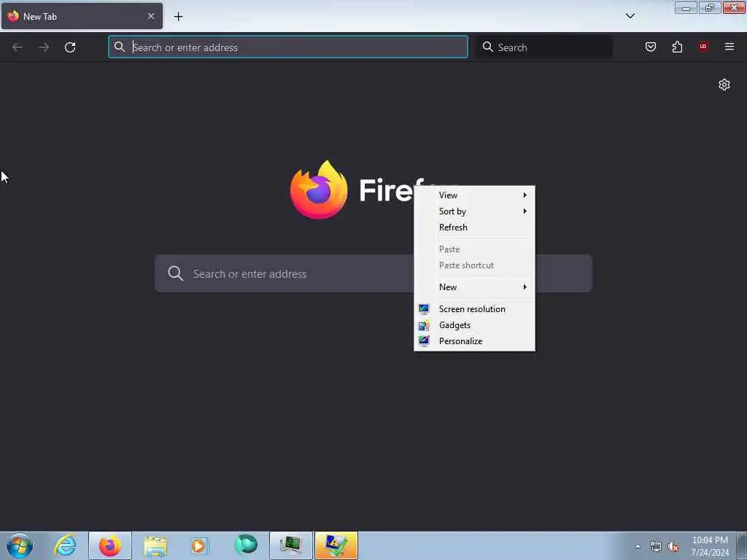Screen dimensions: 747x560
Task: Click the Firefox logo on the page
Action: tap(319, 190)
